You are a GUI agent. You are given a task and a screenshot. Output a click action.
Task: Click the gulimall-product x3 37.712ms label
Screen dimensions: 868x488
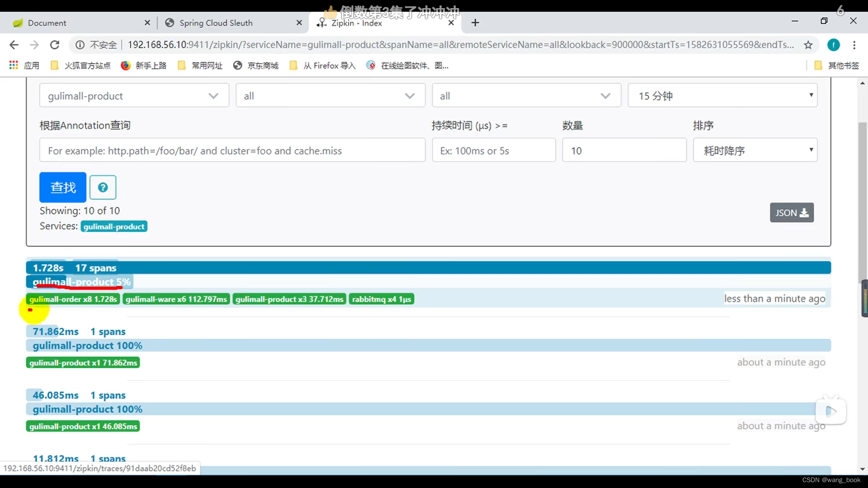click(289, 299)
